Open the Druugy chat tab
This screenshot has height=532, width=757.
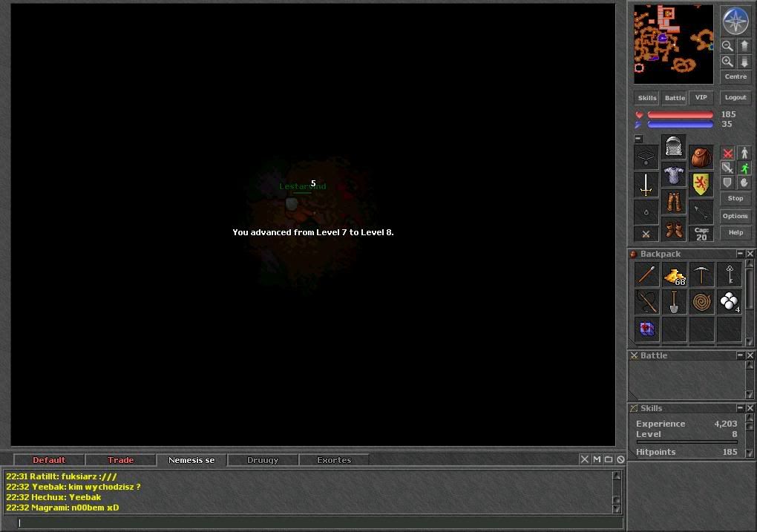(263, 460)
